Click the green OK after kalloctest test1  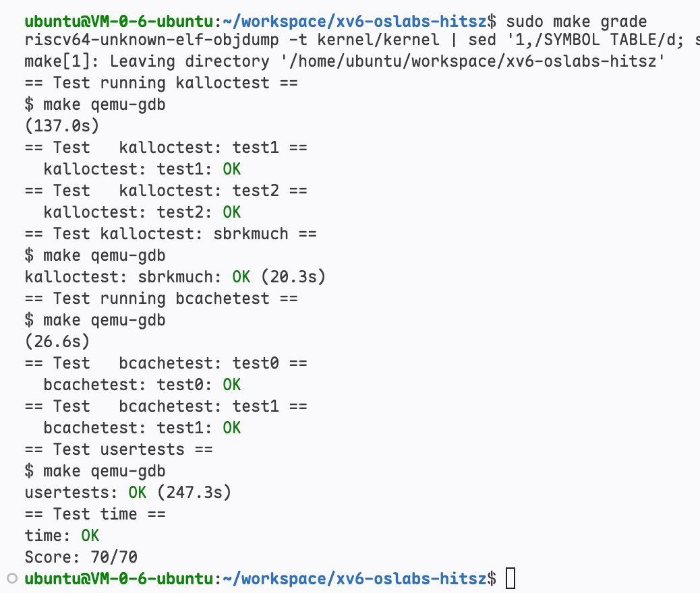point(232,169)
